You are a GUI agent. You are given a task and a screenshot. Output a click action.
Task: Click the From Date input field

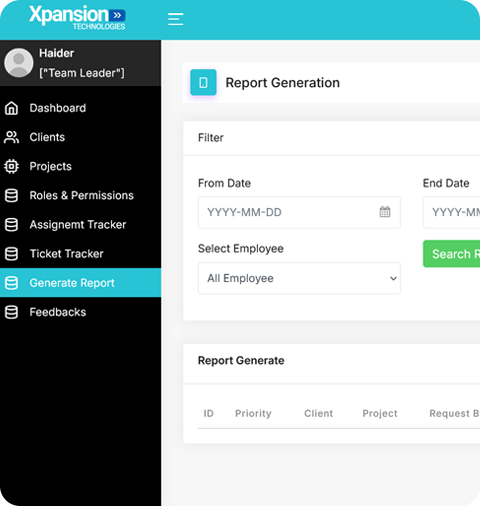[x=299, y=212]
